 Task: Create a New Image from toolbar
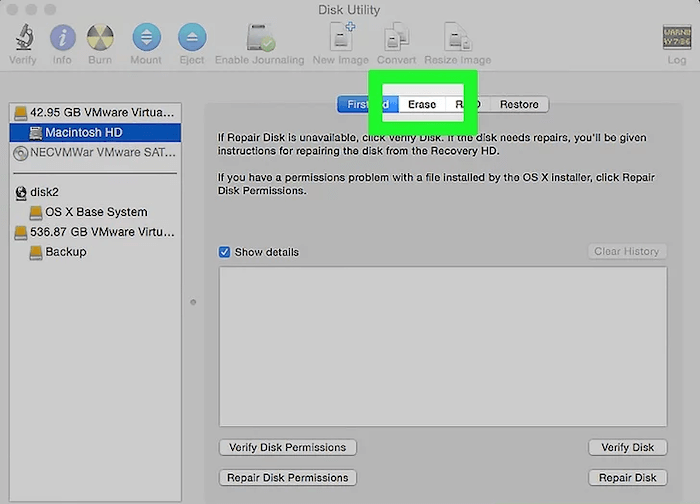pyautogui.click(x=342, y=36)
